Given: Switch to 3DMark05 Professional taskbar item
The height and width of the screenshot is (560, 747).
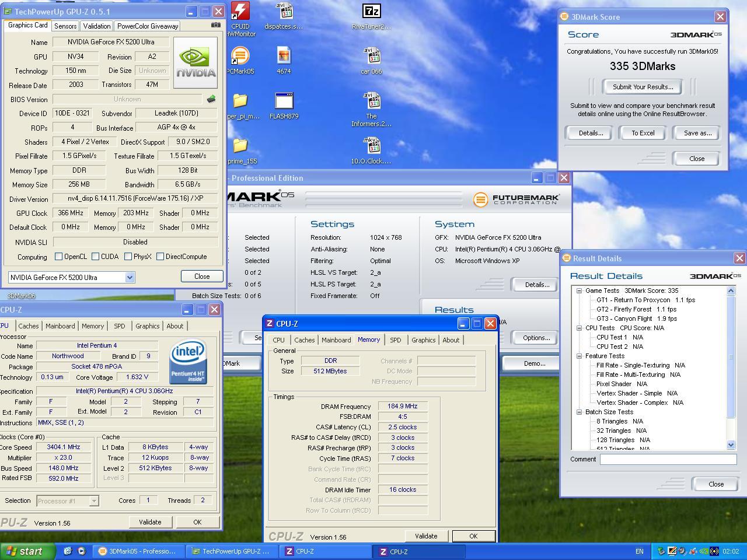Looking at the screenshot, I should coord(139,551).
